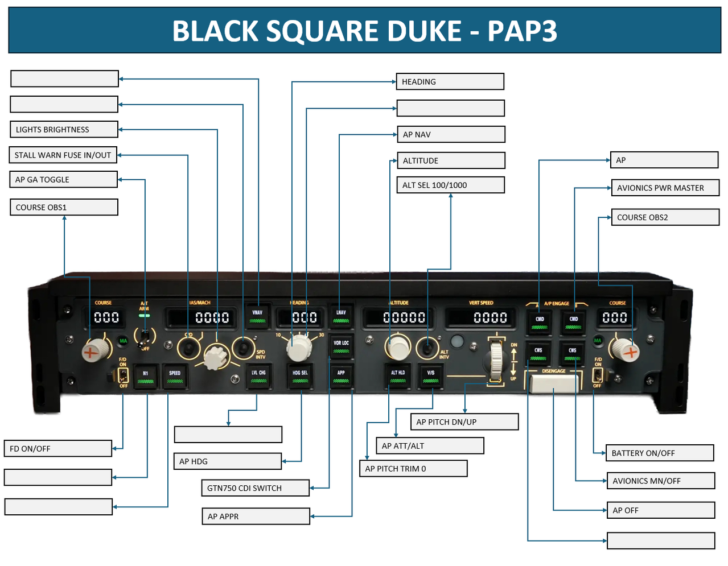Image resolution: width=728 pixels, height=566 pixels.
Task: Click the ALT INTV button
Action: point(427,348)
